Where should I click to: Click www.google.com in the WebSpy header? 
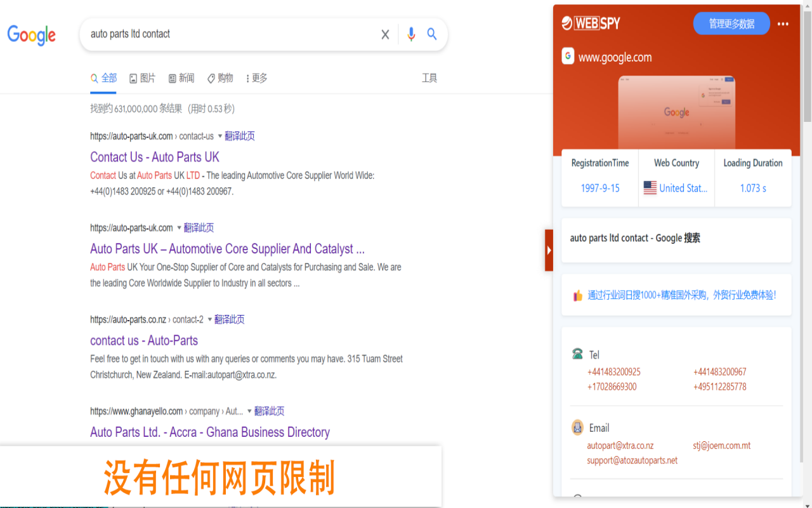click(x=615, y=57)
